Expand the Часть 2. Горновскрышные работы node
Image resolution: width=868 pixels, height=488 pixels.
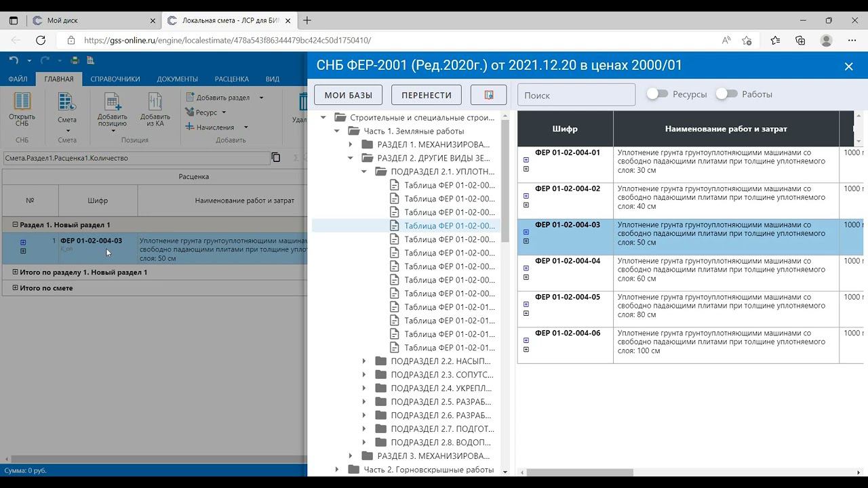[x=337, y=470]
